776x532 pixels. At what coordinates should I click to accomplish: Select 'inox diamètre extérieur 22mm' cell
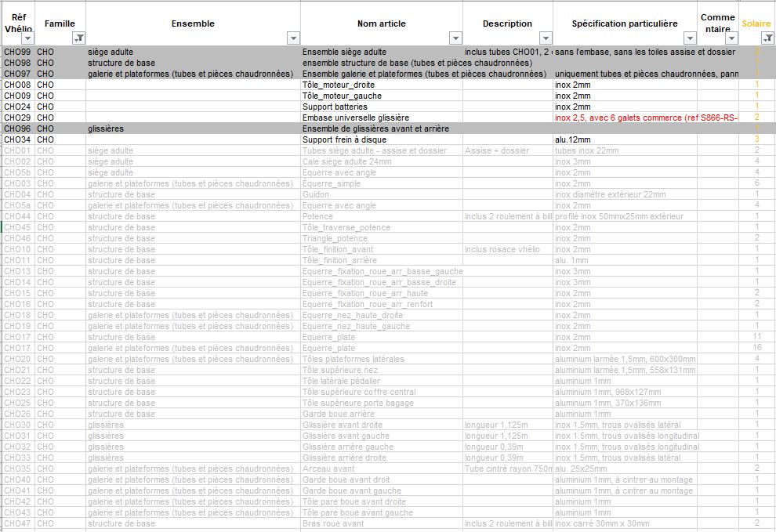tap(625, 194)
